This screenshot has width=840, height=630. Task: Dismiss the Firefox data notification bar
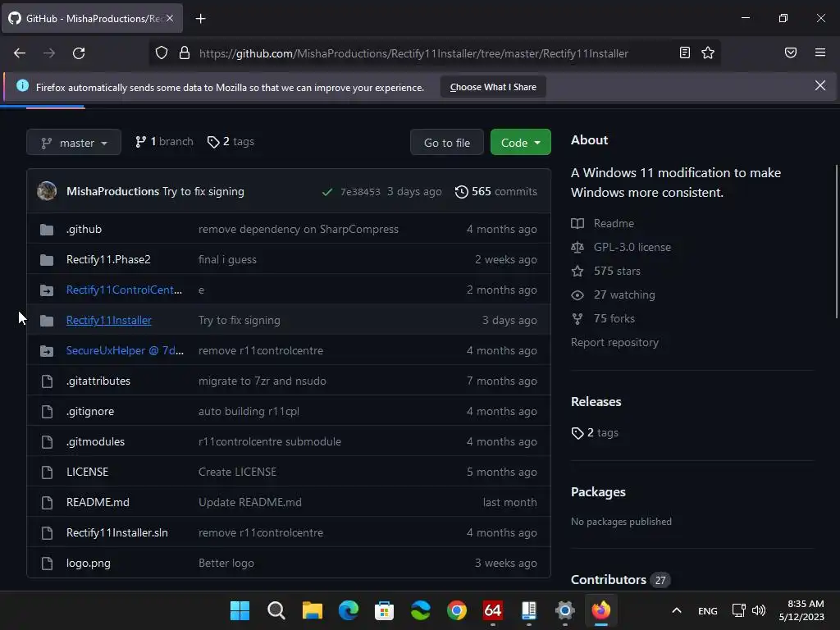[x=819, y=85]
